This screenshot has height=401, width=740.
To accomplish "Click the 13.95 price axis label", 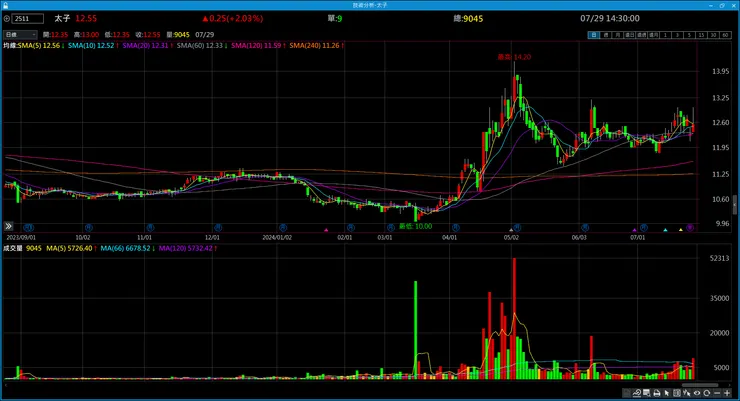I will tap(720, 72).
